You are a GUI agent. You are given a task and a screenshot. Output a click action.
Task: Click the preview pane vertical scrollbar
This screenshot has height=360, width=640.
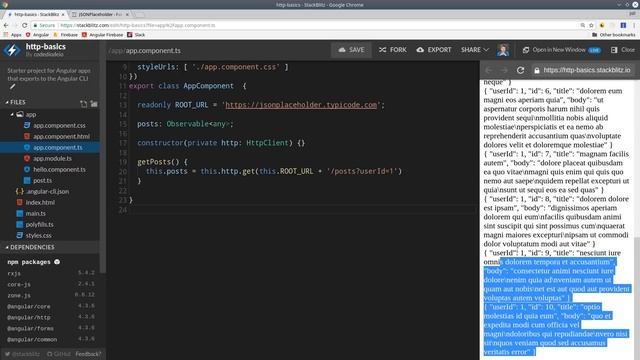(x=637, y=220)
